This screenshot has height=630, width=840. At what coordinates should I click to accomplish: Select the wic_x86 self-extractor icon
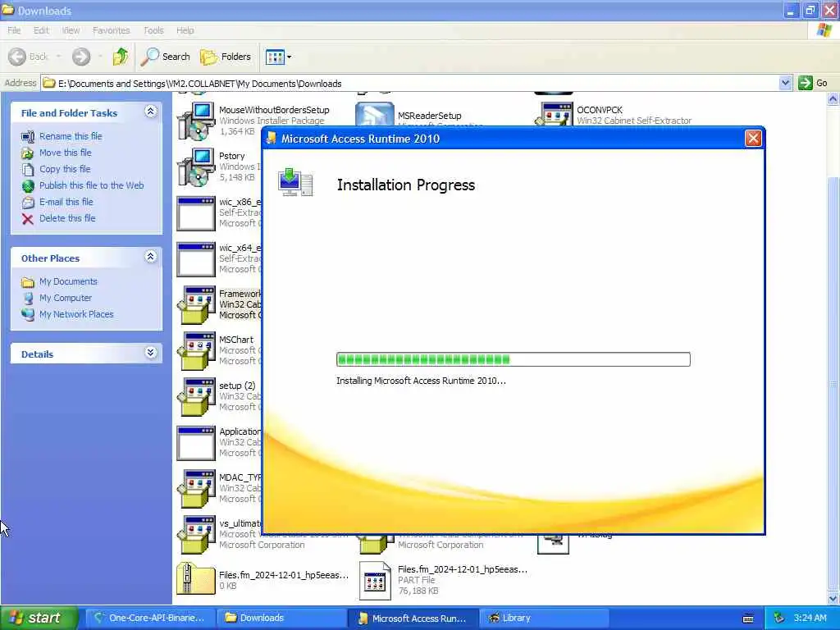[x=196, y=214]
